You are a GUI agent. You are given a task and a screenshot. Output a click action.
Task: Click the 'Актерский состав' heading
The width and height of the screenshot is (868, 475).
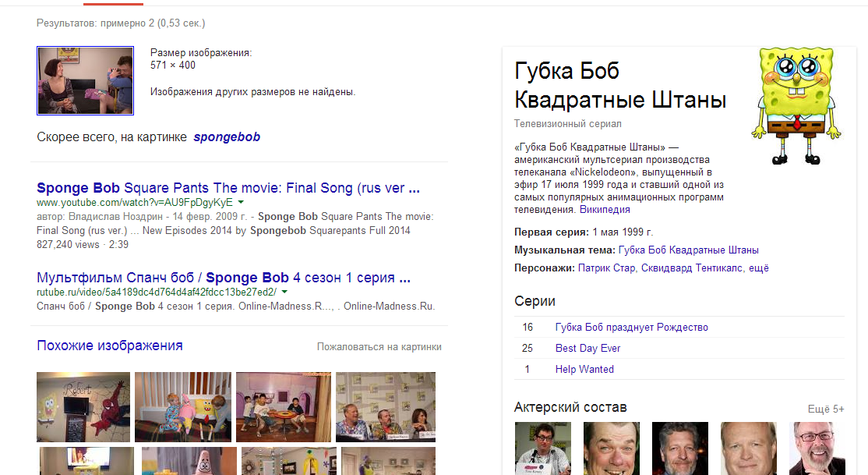pyautogui.click(x=570, y=407)
